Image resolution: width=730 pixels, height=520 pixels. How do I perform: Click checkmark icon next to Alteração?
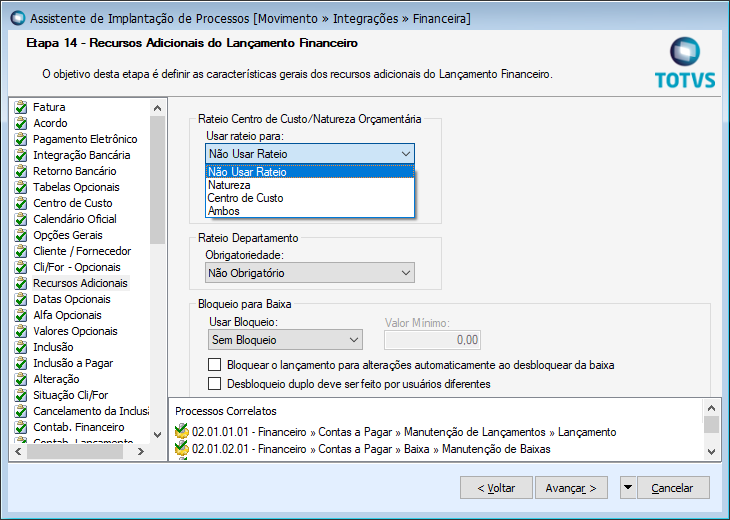coord(20,379)
